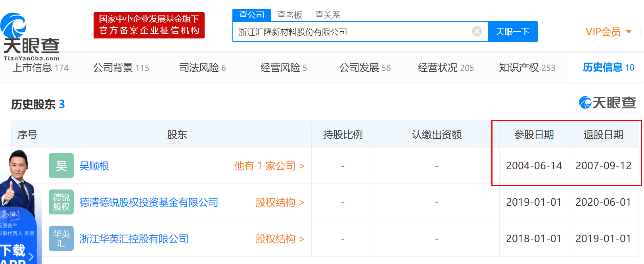Open 股权结构 for 德清德锐股权投资基金

pyautogui.click(x=280, y=203)
